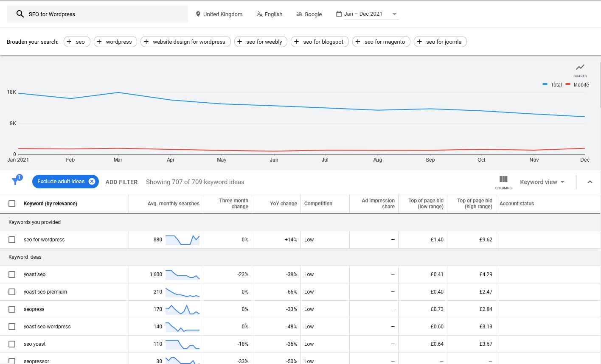
Task: Click the calendar date range icon
Action: click(x=339, y=14)
